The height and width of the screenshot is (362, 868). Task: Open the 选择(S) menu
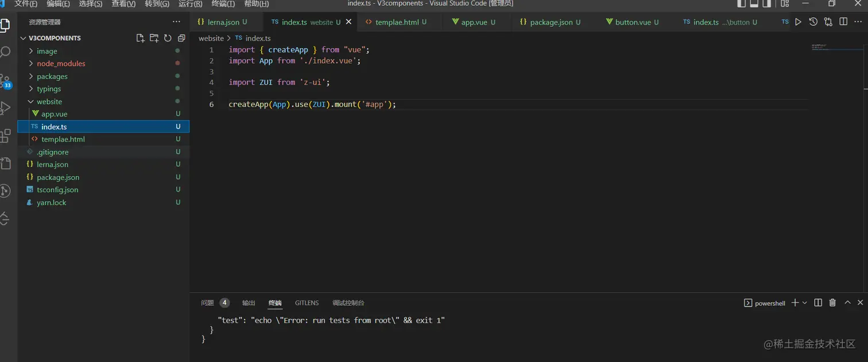(91, 3)
